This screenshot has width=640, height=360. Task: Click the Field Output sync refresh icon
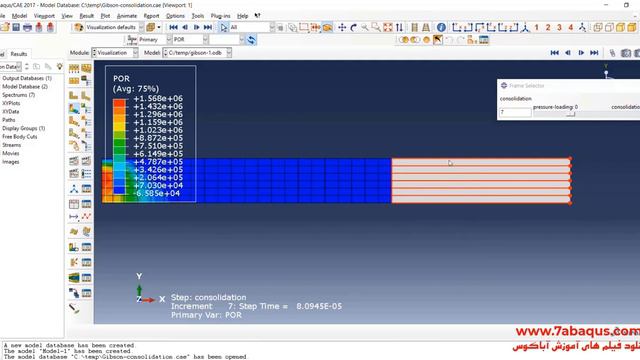point(251,40)
